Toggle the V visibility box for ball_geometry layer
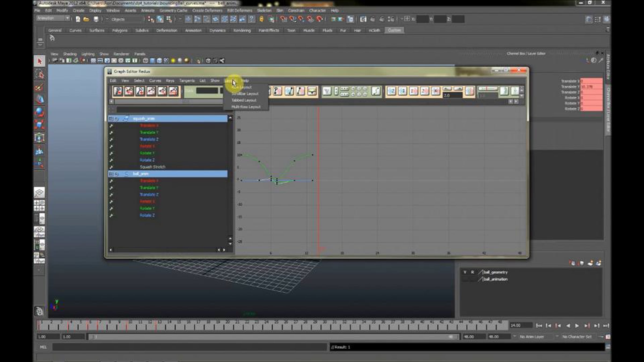This screenshot has width=644, height=362. 465,272
